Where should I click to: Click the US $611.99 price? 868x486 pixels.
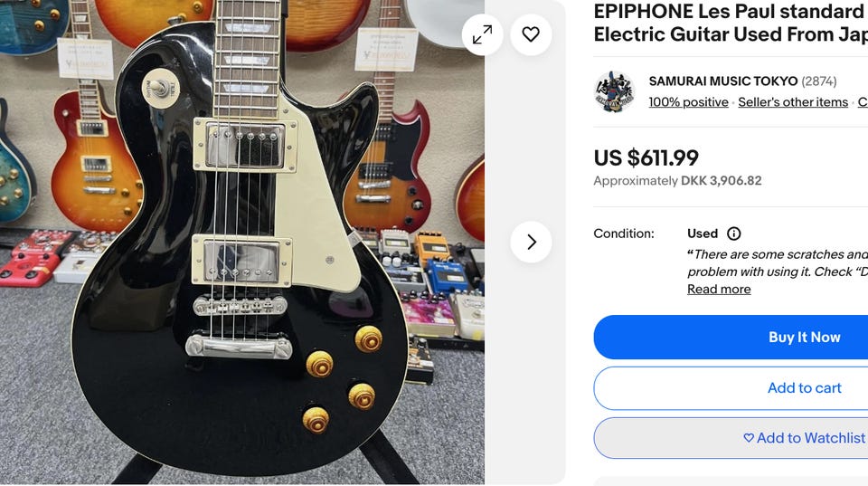coord(646,158)
